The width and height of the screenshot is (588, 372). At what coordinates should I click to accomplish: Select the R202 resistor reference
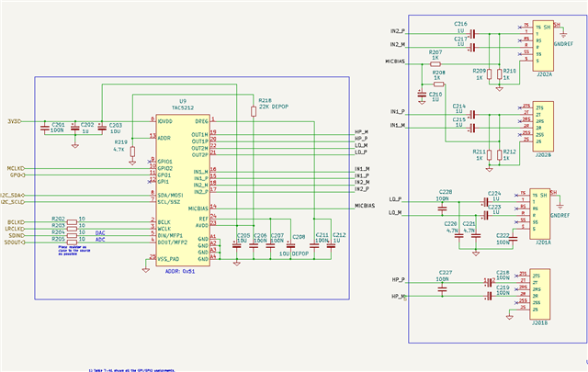point(58,219)
